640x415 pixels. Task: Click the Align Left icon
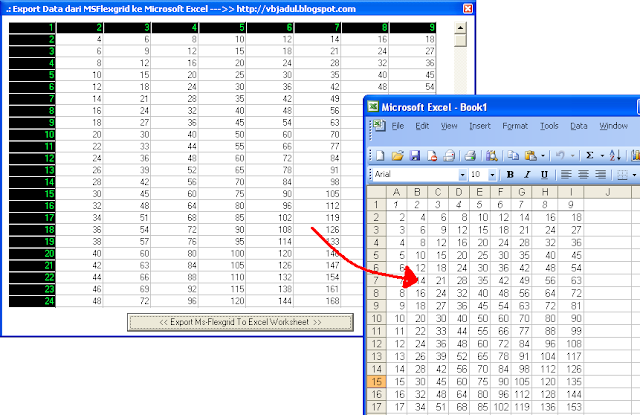[x=566, y=175]
